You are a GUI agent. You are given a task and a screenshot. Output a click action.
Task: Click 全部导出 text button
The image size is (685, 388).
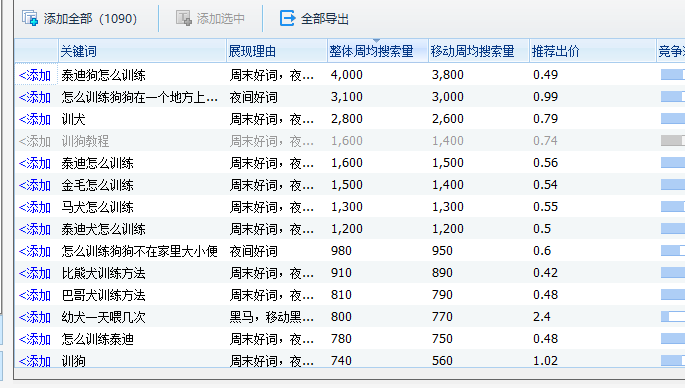tap(325, 19)
